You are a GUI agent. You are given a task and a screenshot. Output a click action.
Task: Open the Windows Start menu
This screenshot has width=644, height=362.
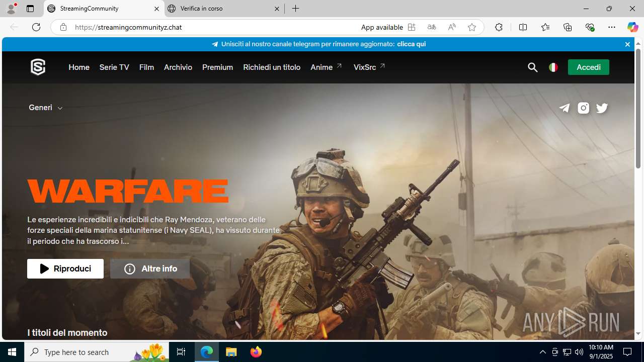point(12,352)
